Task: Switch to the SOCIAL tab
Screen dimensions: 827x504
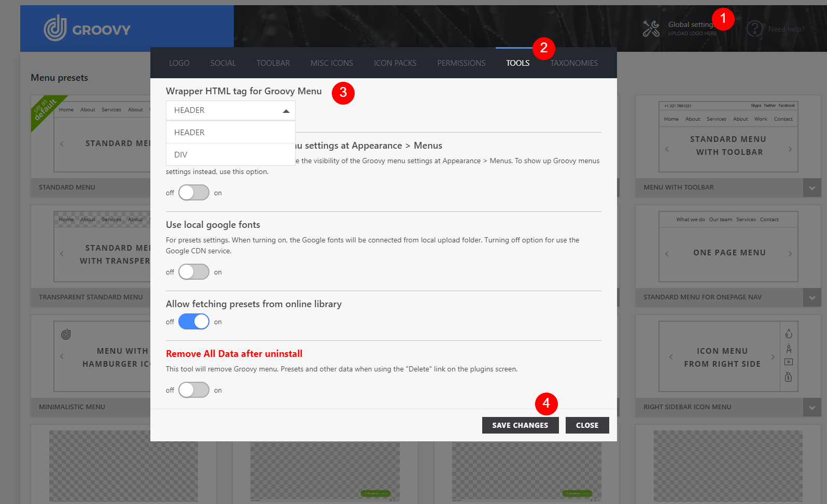Action: click(223, 63)
